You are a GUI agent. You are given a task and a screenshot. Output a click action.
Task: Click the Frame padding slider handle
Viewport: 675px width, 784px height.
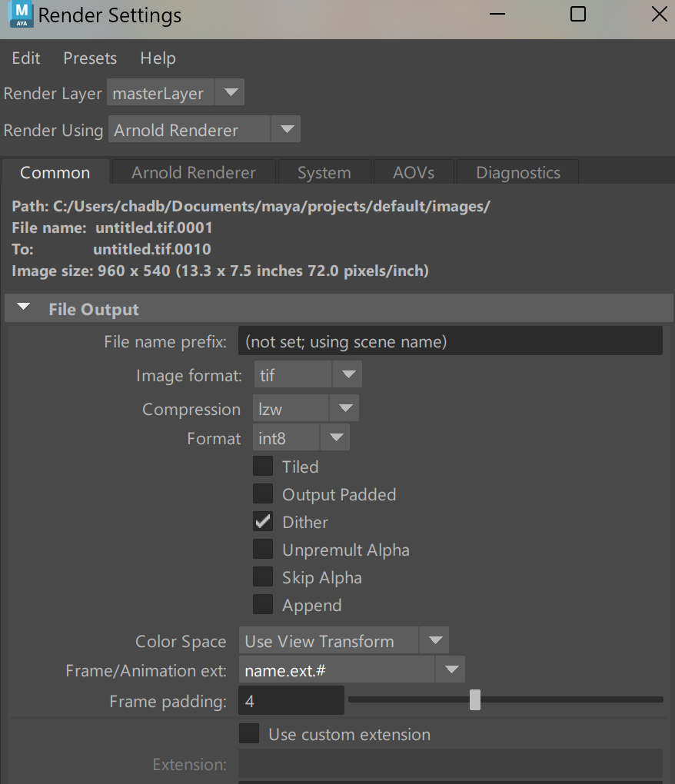(475, 700)
